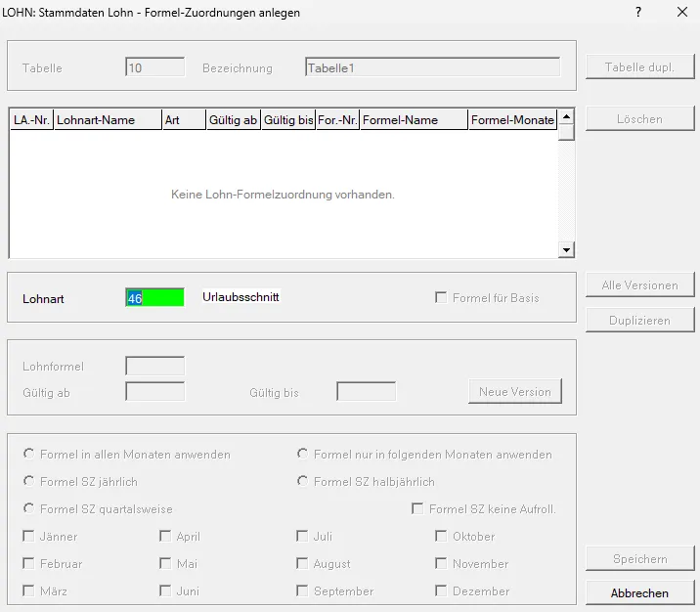Screen dimensions: 700x612
Task: Click the help question mark icon
Action: [638, 12]
